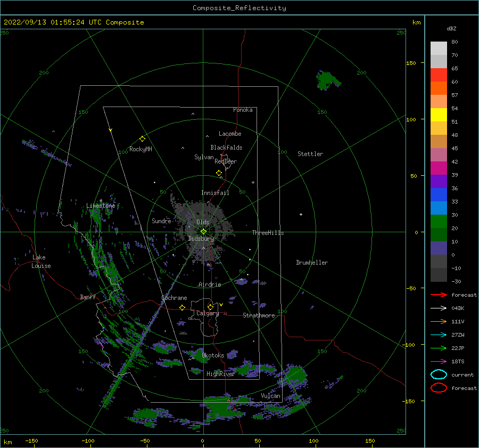Pick the yellow 51-54 dBZ color swatch
479x448 pixels.
(x=439, y=115)
